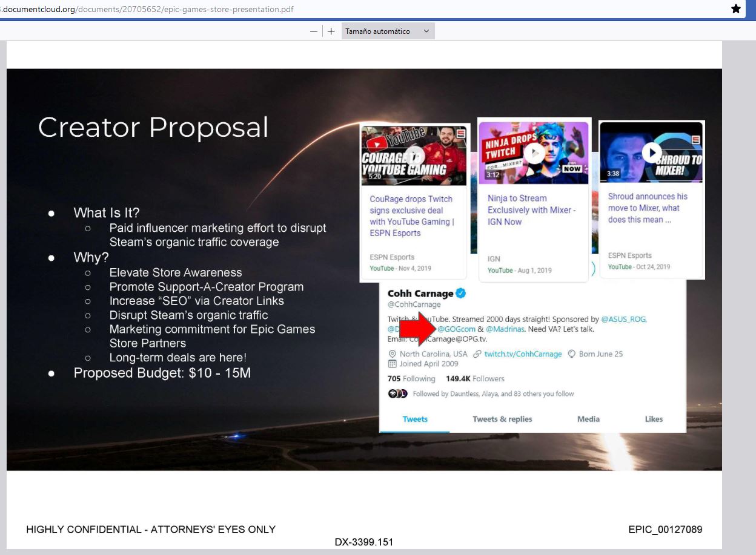Click the 705 Following count

pos(411,379)
